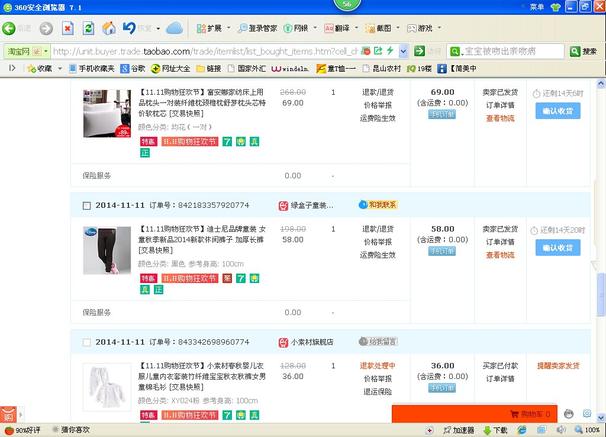Screen dimensions: 606x437
Task: Open the 截图 screenshot tool
Action: pos(379,28)
